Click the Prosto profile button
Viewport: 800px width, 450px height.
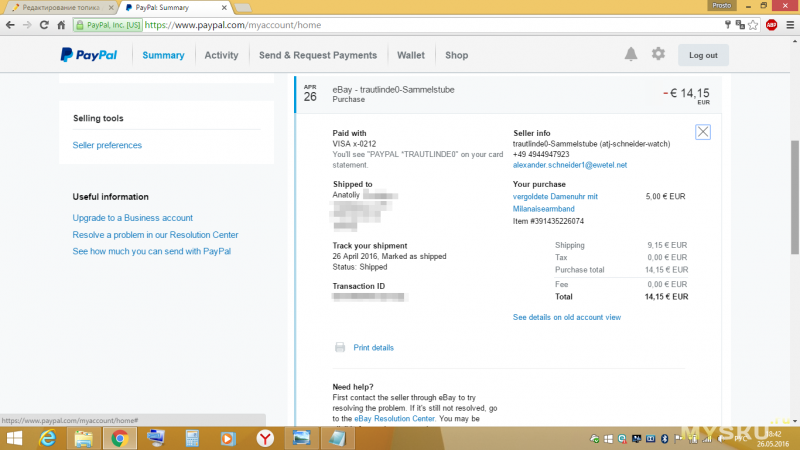[x=721, y=5]
